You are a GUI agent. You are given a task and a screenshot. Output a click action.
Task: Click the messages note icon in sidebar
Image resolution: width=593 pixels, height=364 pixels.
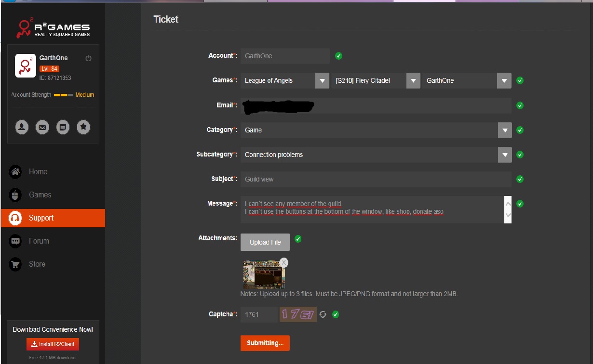(63, 127)
